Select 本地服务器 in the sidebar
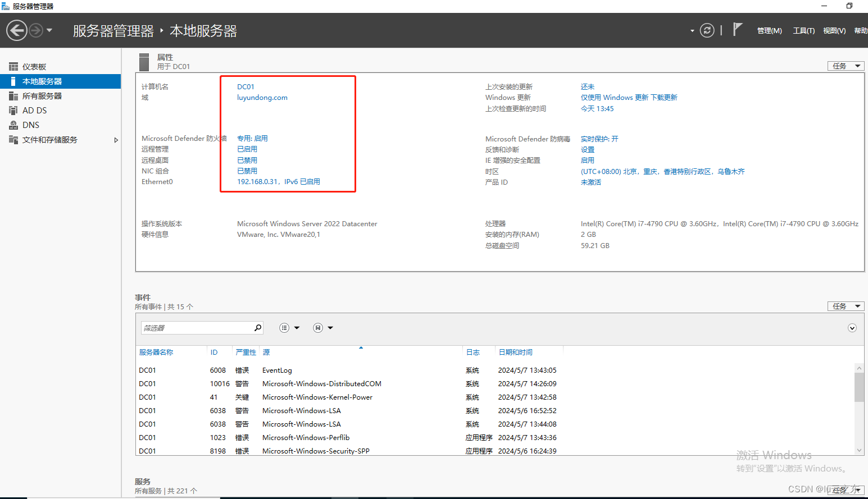868x499 pixels. pyautogui.click(x=60, y=81)
